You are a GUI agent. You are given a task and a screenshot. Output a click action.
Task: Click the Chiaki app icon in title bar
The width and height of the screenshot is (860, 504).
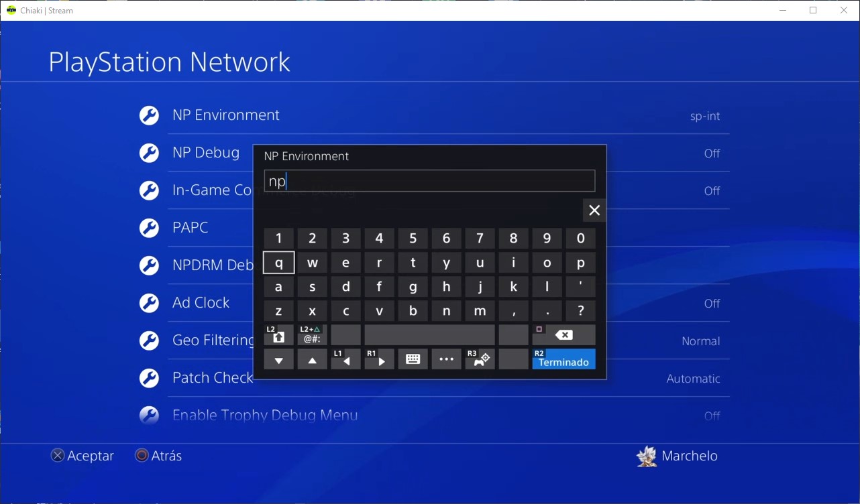[x=11, y=11]
